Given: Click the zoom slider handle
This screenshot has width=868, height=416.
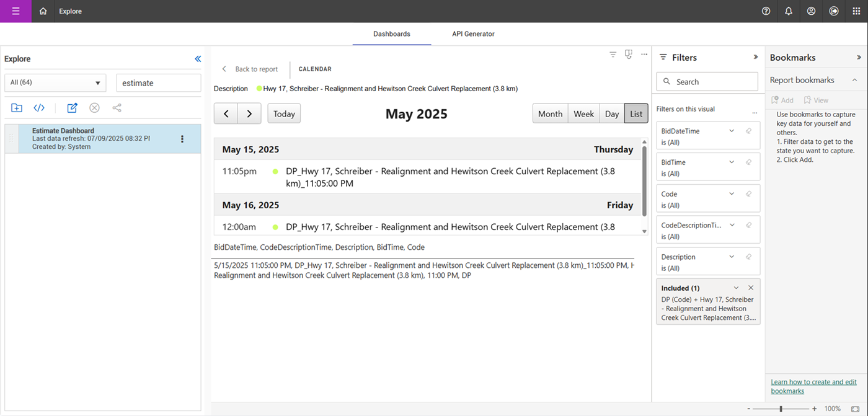Looking at the screenshot, I should click(x=781, y=409).
